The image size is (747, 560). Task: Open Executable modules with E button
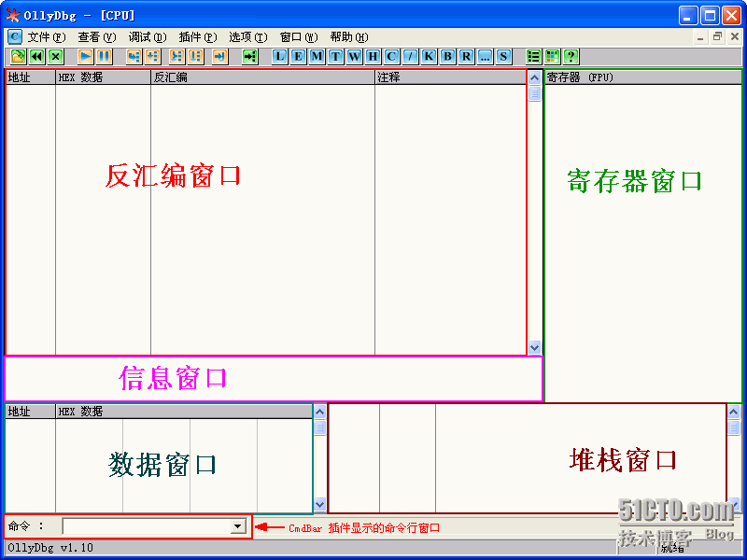(298, 57)
